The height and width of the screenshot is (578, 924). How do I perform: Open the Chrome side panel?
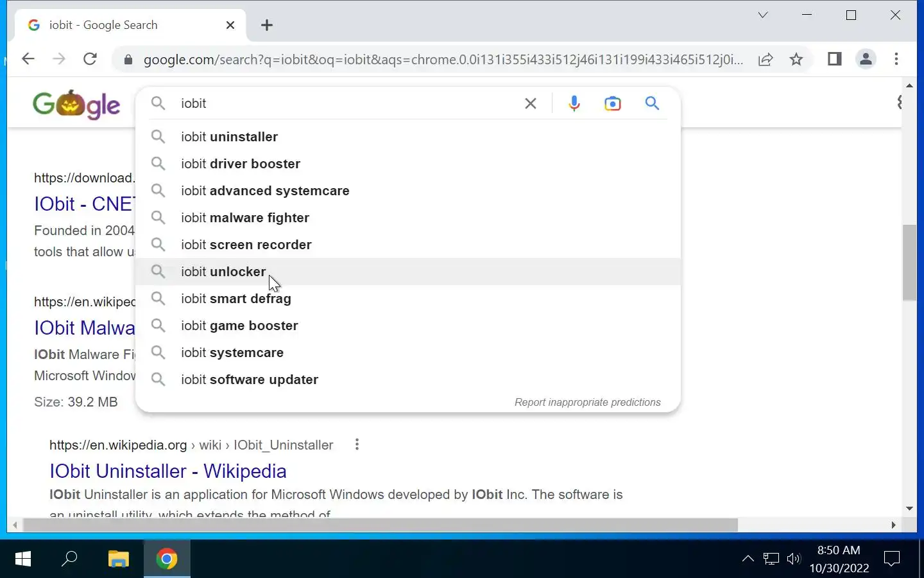(x=834, y=59)
